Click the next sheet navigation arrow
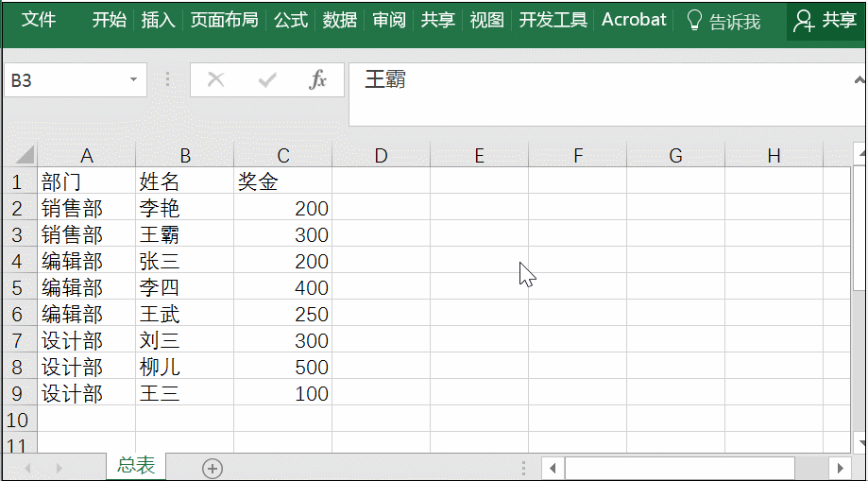The image size is (868, 481). (x=60, y=469)
